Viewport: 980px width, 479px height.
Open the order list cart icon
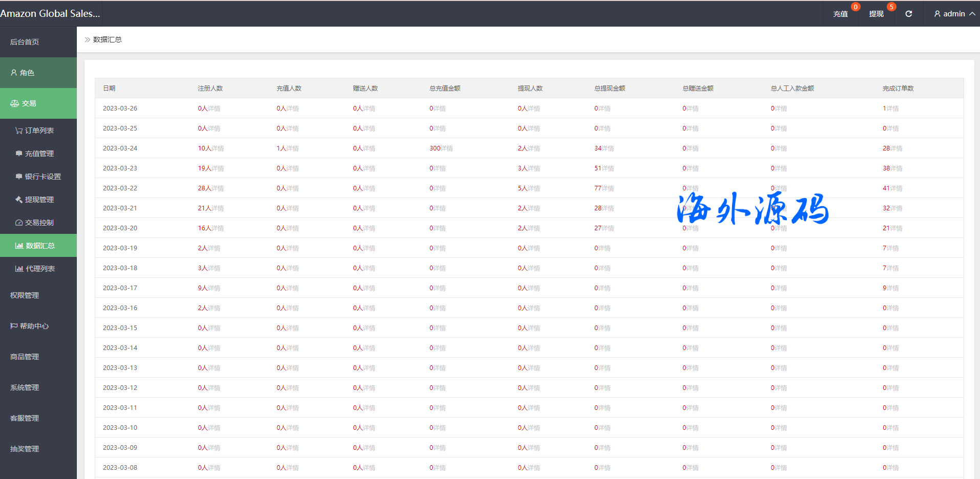pyautogui.click(x=19, y=130)
